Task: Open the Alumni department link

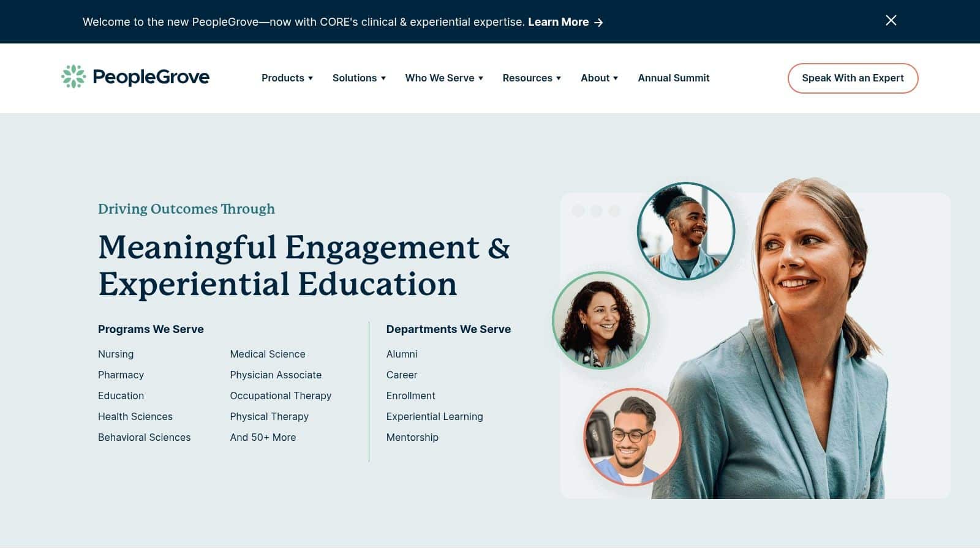Action: (x=402, y=354)
